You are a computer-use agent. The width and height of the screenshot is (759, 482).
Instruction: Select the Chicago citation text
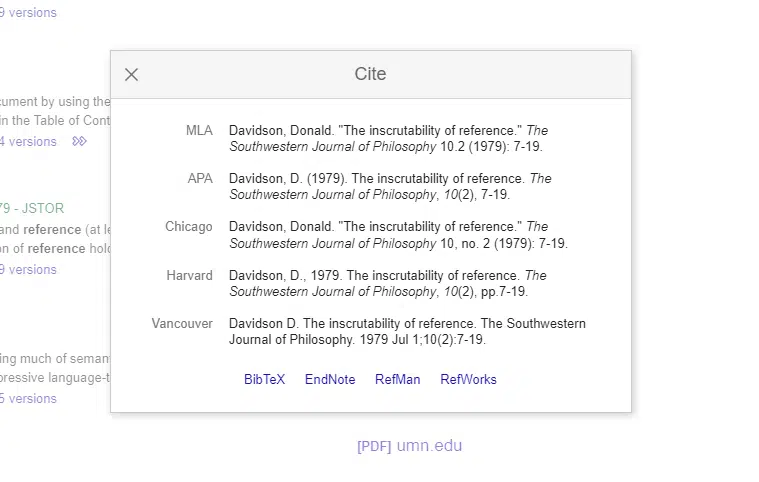click(398, 235)
